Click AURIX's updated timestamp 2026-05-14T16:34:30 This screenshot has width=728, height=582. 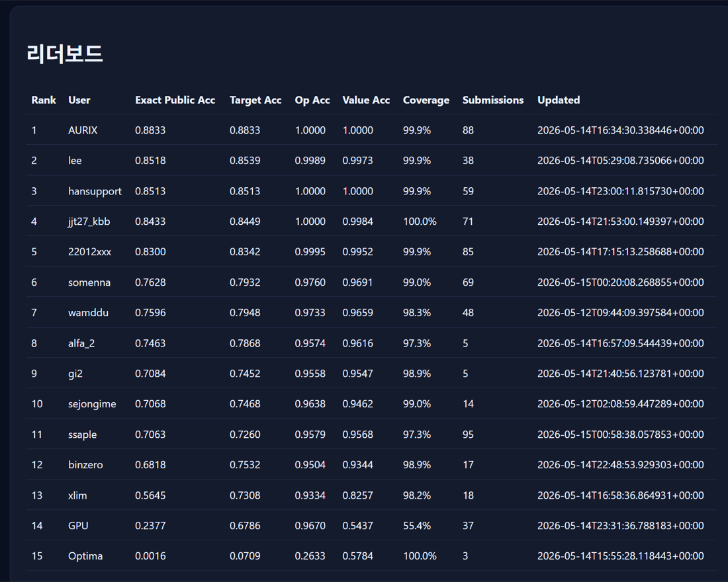[621, 130]
